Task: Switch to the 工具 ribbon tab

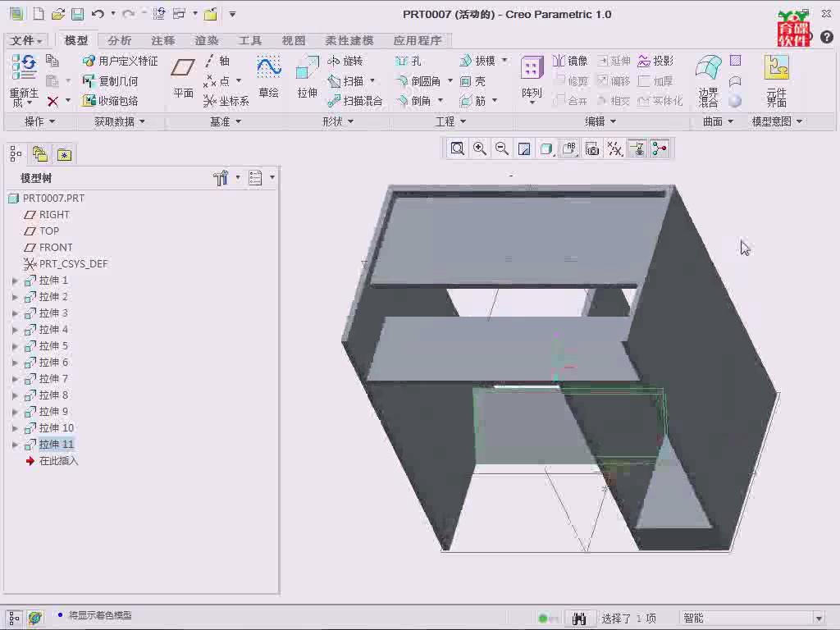Action: pos(250,41)
